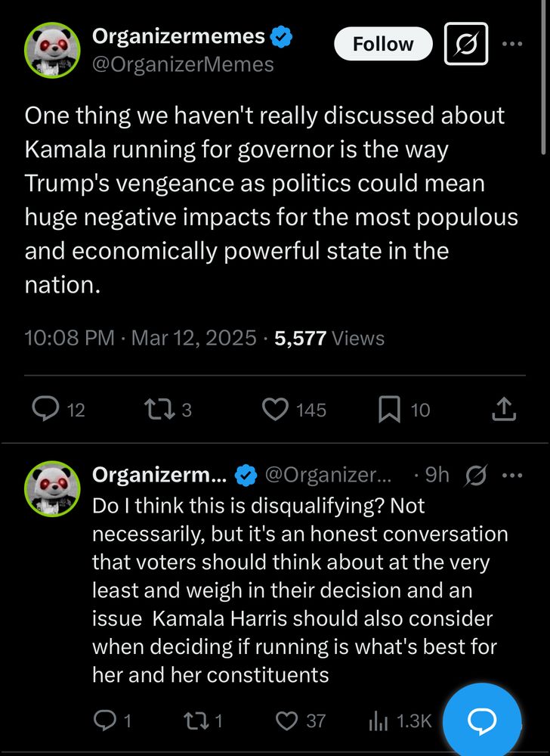The height and width of the screenshot is (756, 550).
Task: View analytics for the 1.3K-view reply
Action: [378, 721]
